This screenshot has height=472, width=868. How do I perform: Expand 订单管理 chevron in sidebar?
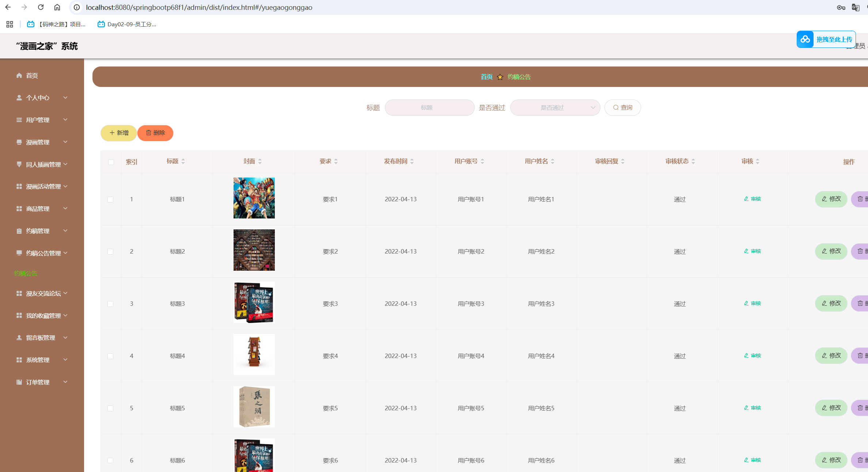[65, 382]
